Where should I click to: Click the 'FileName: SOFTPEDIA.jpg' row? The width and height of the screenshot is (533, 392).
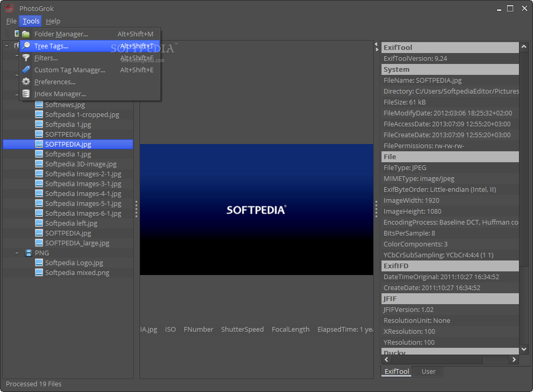[x=450, y=81]
